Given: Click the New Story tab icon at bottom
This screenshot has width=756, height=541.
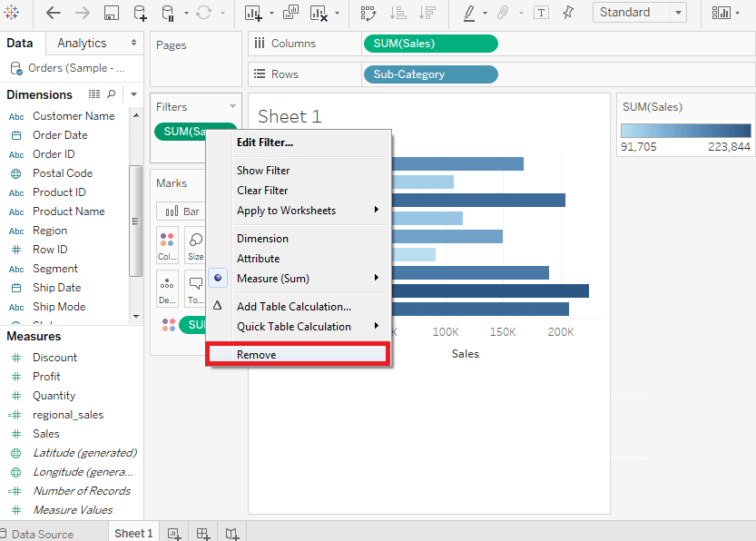Looking at the screenshot, I should pyautogui.click(x=232, y=534).
